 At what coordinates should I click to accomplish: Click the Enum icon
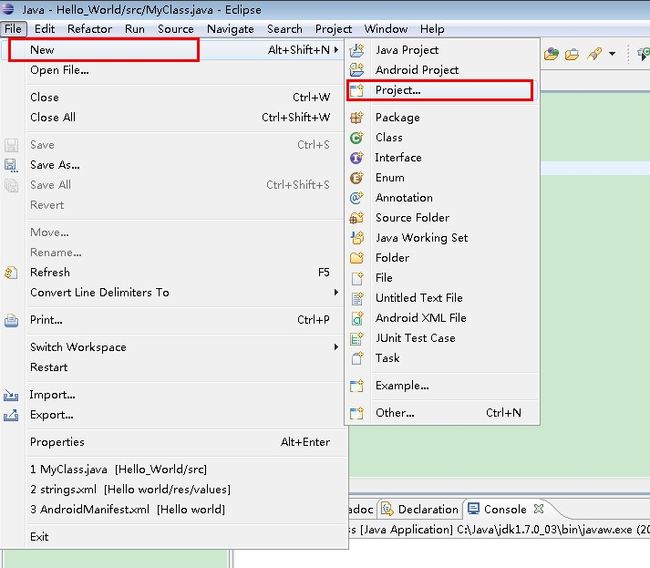click(x=357, y=178)
